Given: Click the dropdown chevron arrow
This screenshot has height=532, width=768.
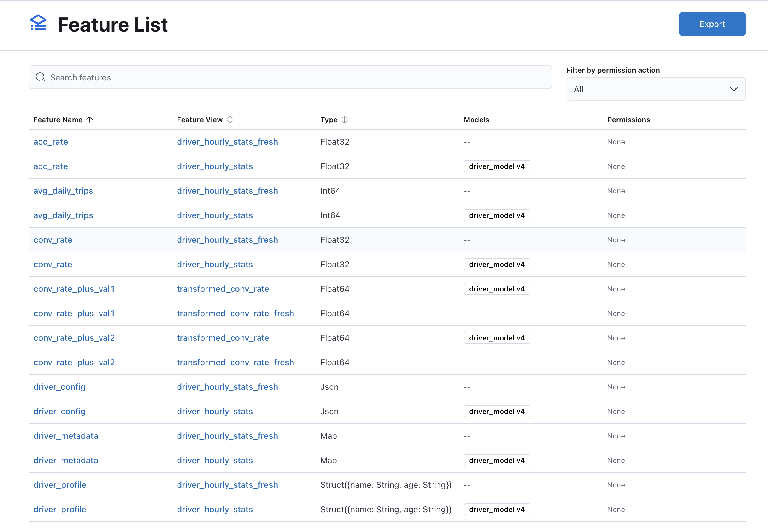Looking at the screenshot, I should pyautogui.click(x=733, y=89).
